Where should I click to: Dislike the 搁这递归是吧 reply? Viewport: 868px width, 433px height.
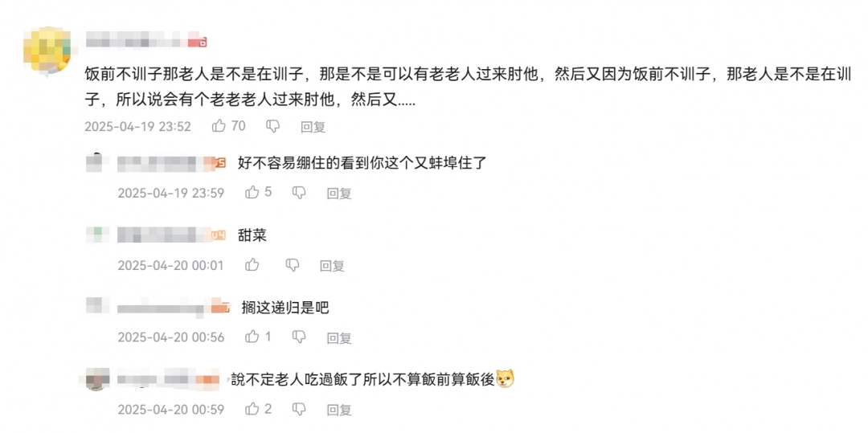[299, 337]
